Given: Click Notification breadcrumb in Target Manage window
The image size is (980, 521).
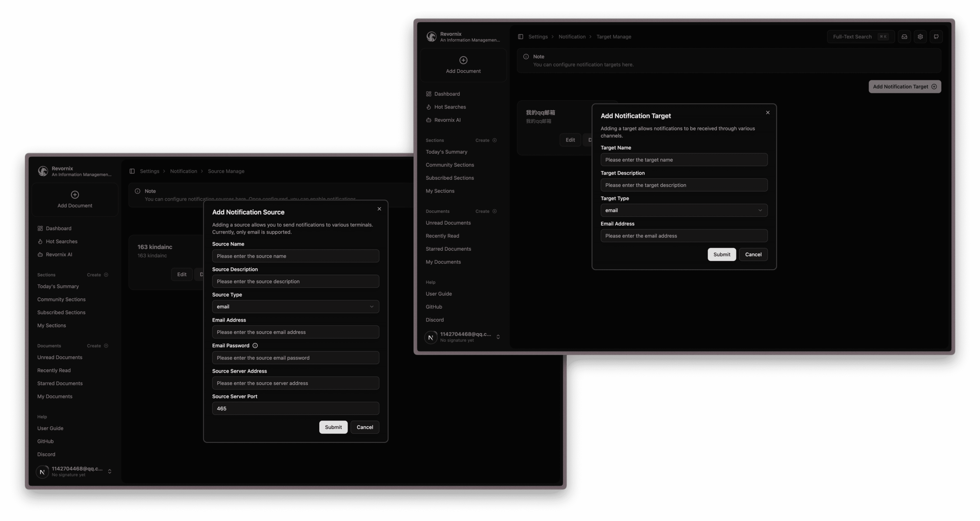Looking at the screenshot, I should pos(572,37).
